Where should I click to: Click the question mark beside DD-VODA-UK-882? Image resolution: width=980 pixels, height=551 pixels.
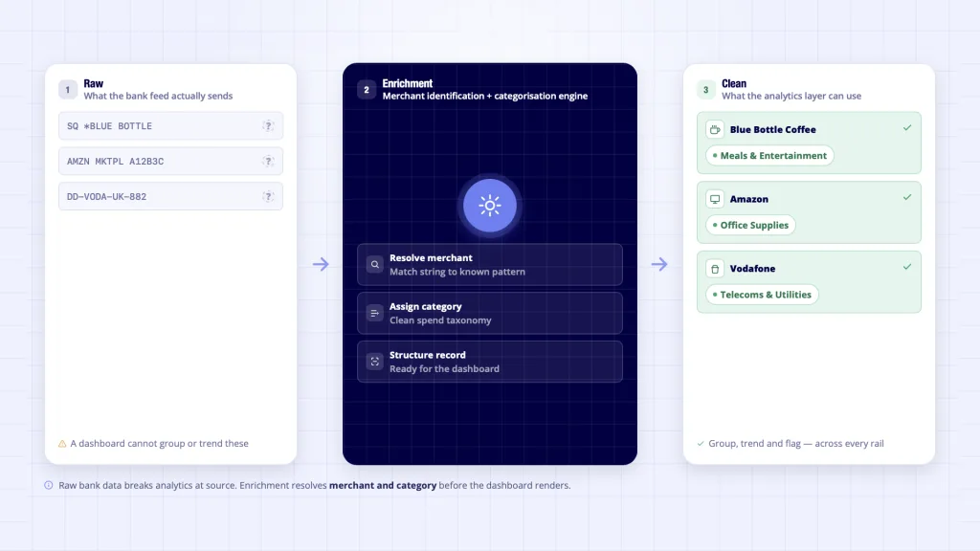click(268, 197)
